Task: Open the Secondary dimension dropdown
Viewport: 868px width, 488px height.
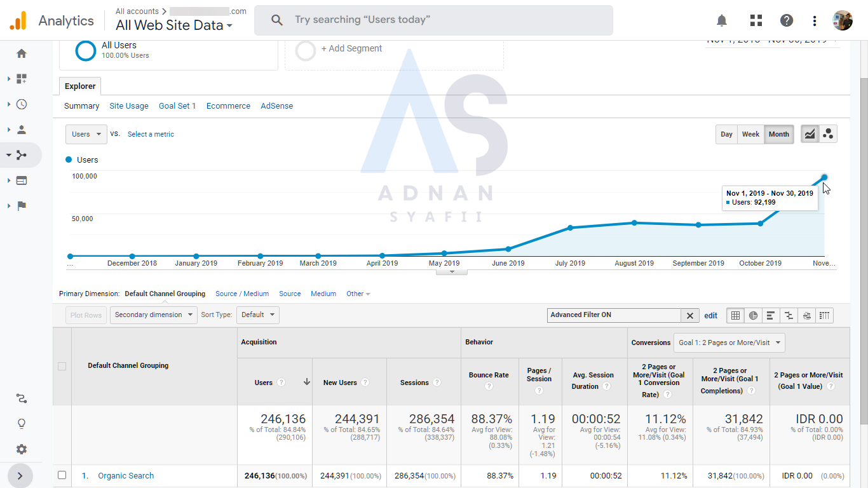Action: [153, 315]
